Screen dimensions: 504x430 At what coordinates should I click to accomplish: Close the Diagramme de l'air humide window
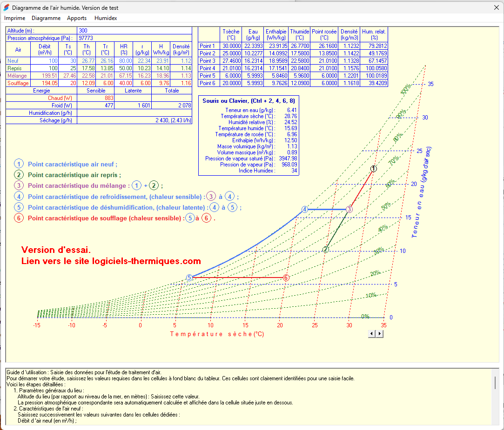(x=496, y=7)
